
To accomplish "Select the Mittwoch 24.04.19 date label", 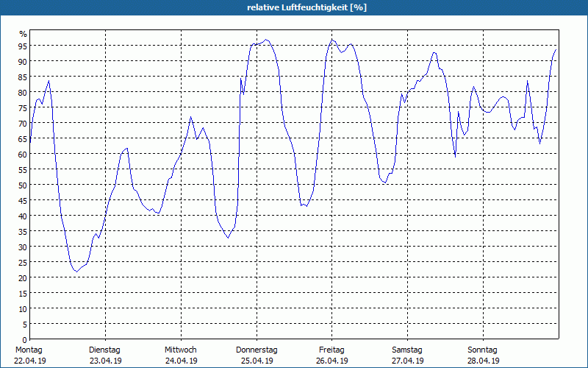I will click(181, 355).
